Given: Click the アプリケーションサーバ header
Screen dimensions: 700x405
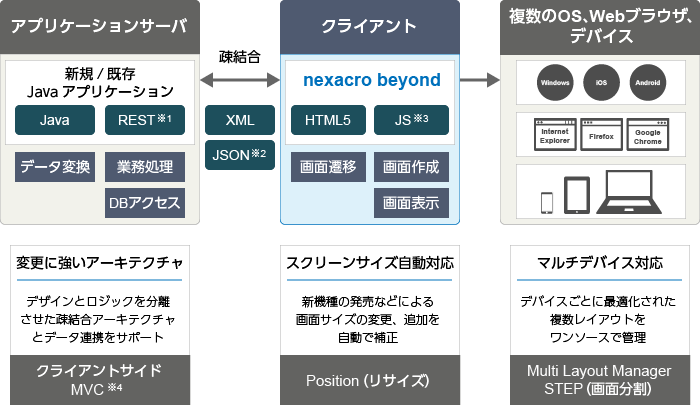Looking at the screenshot, I should [100, 27].
